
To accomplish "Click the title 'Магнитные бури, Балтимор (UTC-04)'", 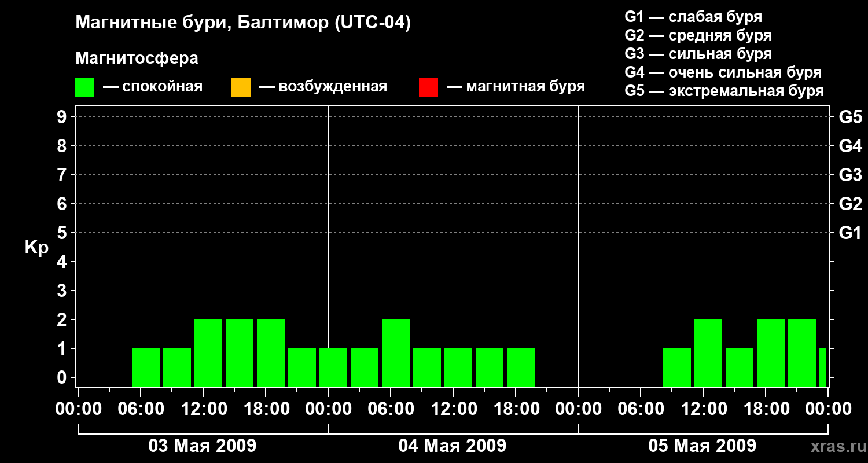I will coord(243,23).
